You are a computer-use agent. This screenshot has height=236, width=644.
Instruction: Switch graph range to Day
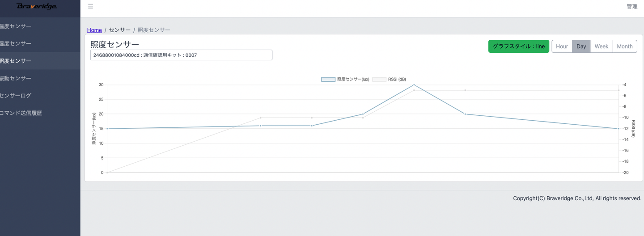pos(581,46)
